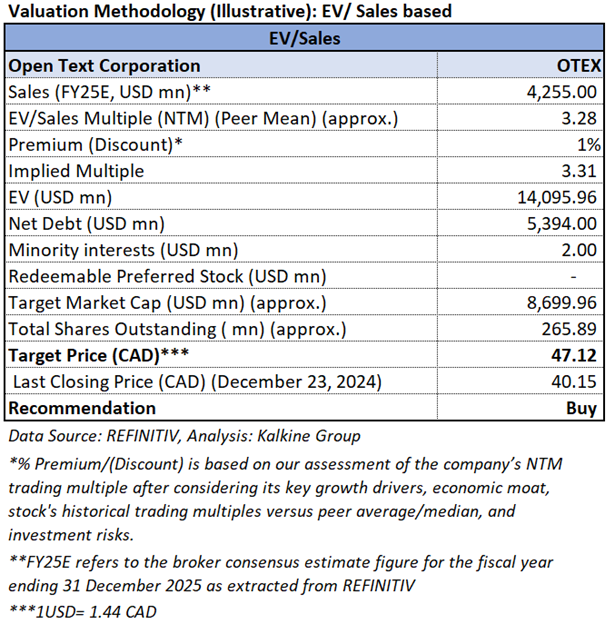This screenshot has height=624, width=615.
Task: Click the Total Shares Outstanding label
Action: point(178,329)
